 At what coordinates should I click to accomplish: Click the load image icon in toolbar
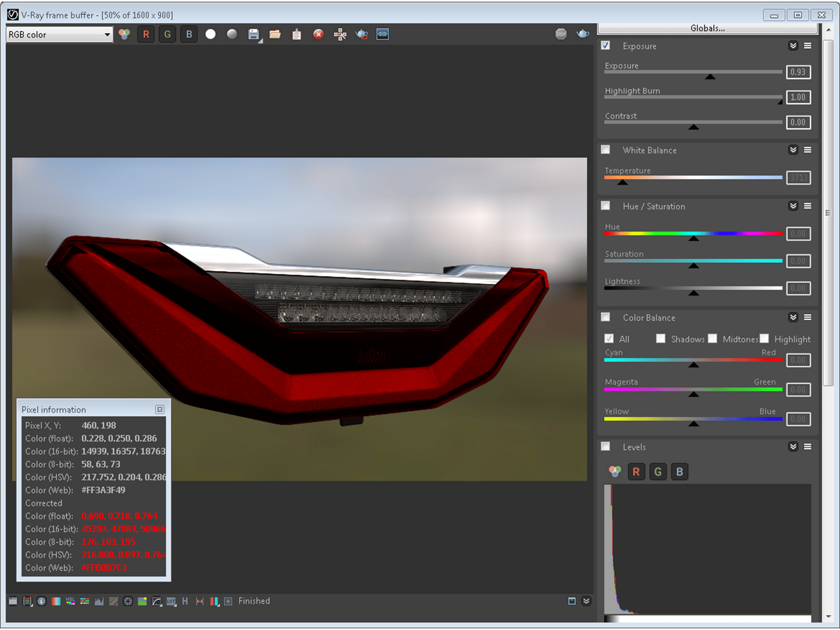(275, 34)
